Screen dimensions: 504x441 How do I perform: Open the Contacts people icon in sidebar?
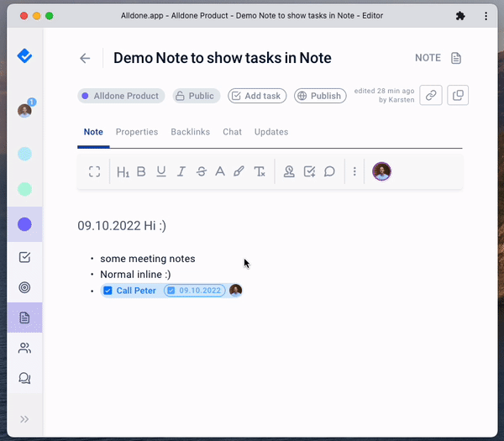pyautogui.click(x=24, y=348)
